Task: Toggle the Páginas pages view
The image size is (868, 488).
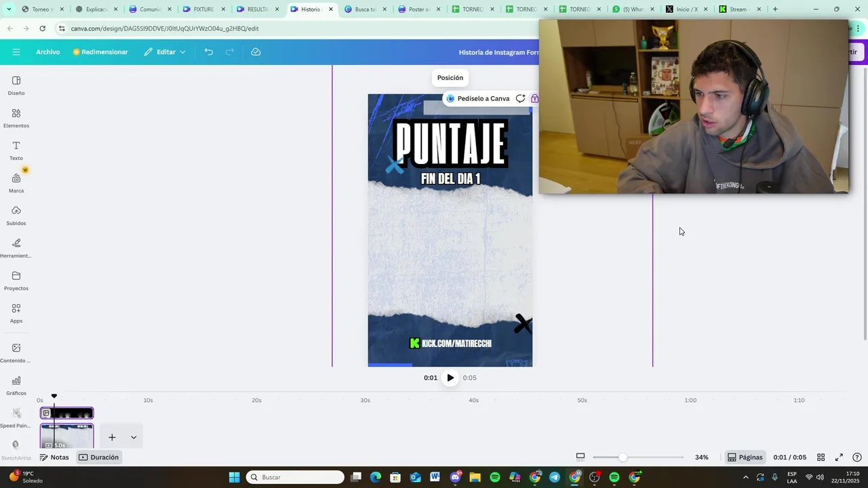Action: point(745,457)
